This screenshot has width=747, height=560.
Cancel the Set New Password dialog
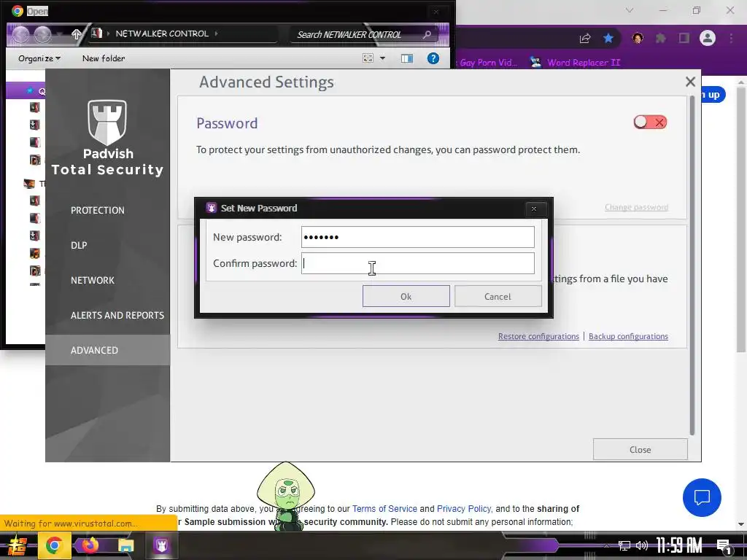click(498, 296)
